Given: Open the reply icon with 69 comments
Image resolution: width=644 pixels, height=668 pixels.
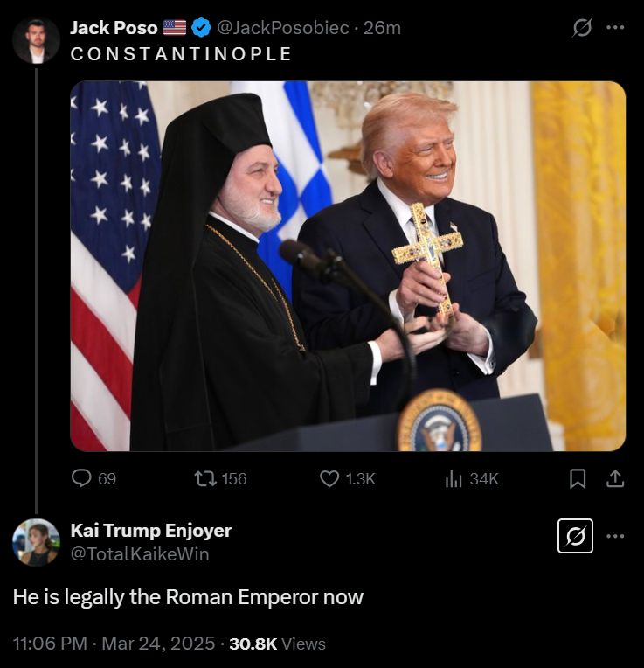Looking at the screenshot, I should point(81,478).
